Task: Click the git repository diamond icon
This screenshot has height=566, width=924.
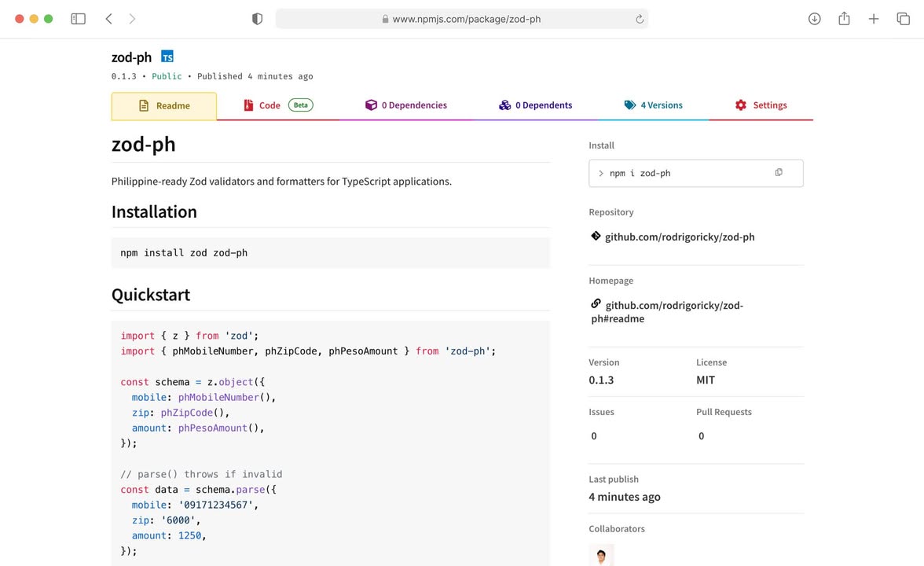Action: tap(596, 236)
